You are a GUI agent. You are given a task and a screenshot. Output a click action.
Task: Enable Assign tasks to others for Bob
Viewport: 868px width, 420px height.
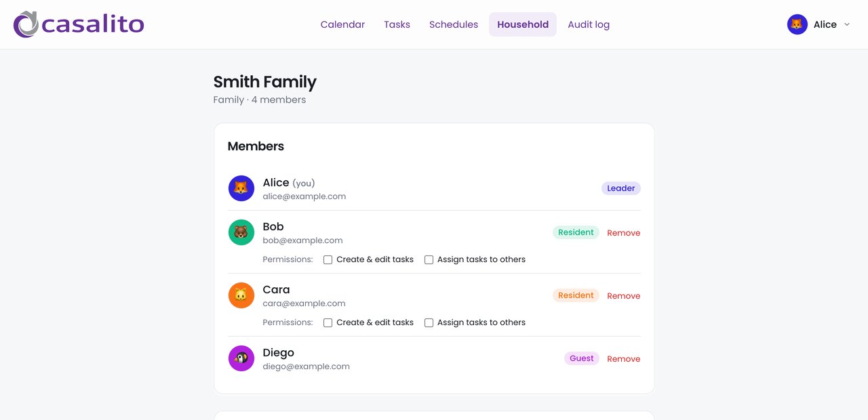tap(429, 259)
